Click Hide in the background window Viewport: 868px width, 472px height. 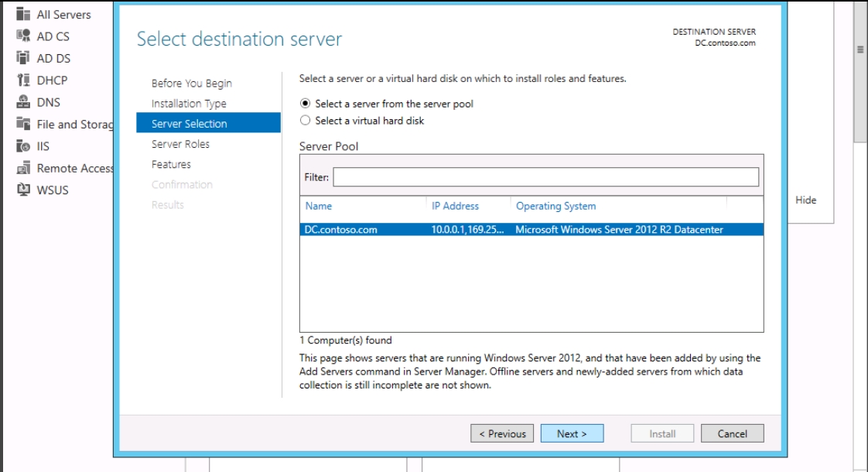(x=805, y=200)
